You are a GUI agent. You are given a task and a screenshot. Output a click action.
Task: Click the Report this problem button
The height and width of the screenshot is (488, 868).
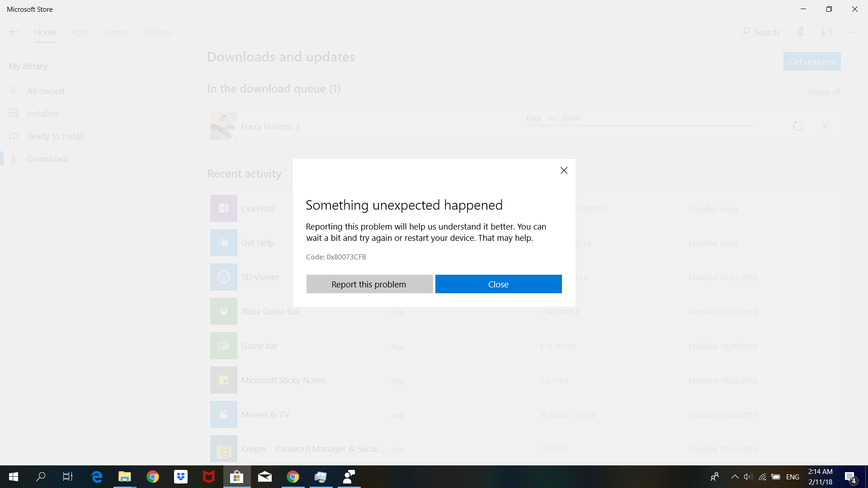[x=369, y=284]
